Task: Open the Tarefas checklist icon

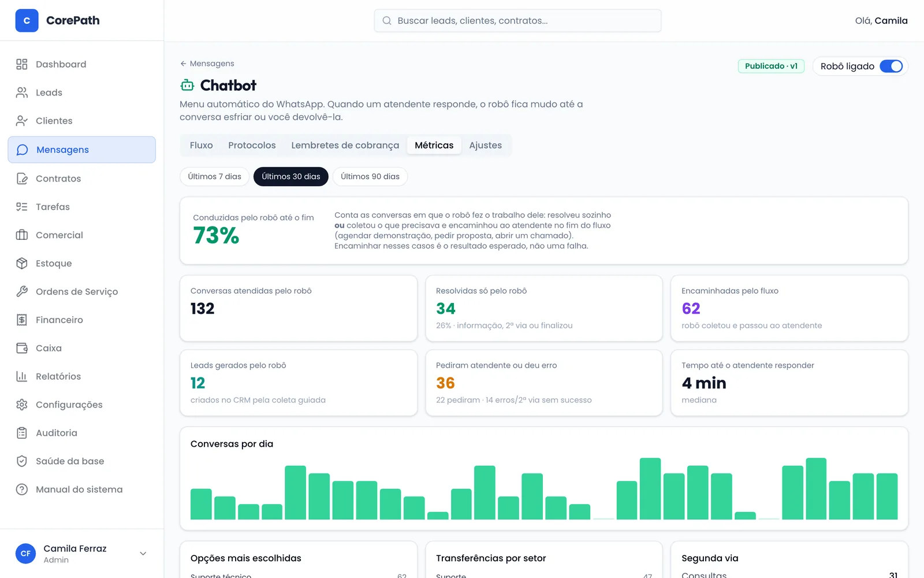Action: tap(22, 207)
